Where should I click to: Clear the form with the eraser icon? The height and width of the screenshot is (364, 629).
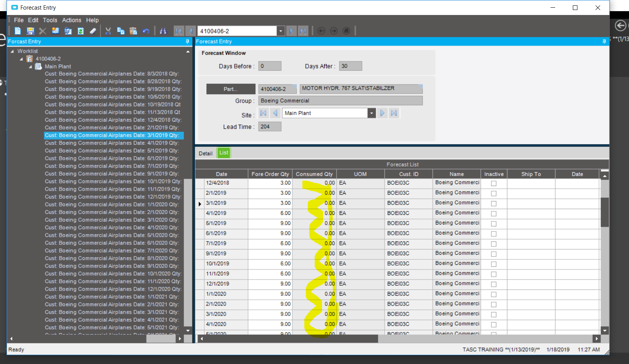(x=93, y=31)
